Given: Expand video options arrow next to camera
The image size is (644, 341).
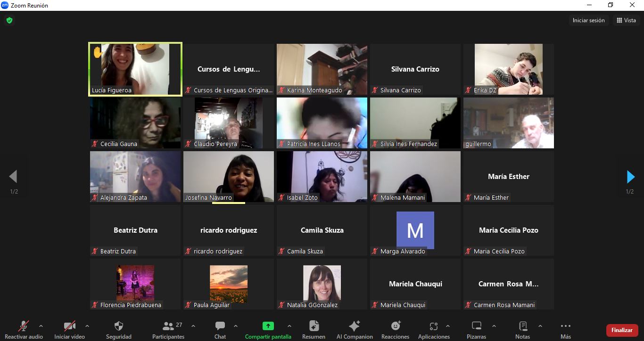Looking at the screenshot, I should [x=87, y=326].
